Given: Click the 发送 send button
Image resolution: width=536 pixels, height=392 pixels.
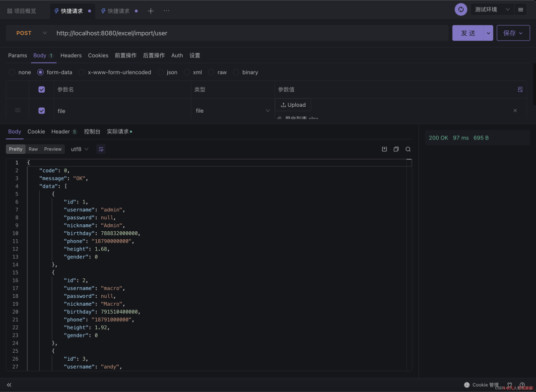Looking at the screenshot, I should (469, 33).
